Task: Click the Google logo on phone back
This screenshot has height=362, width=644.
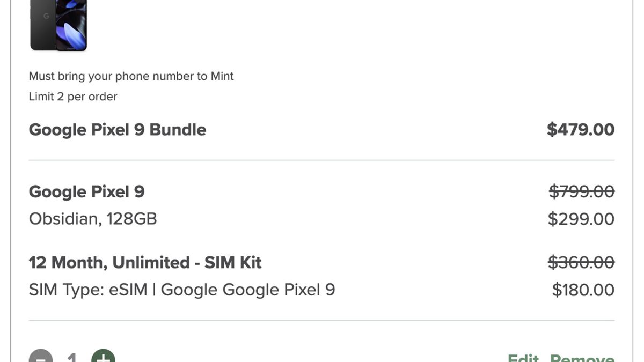Action: point(46,17)
